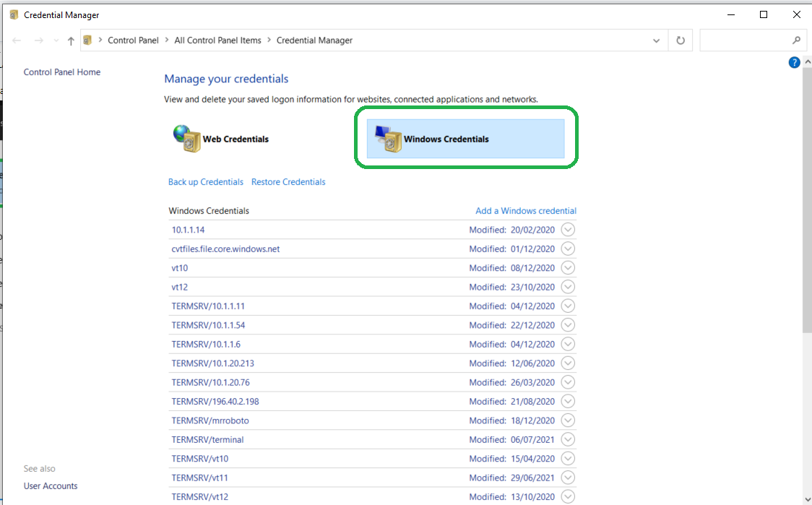The width and height of the screenshot is (812, 505).
Task: Click Credential Manager breadcrumb segment
Action: click(x=314, y=40)
